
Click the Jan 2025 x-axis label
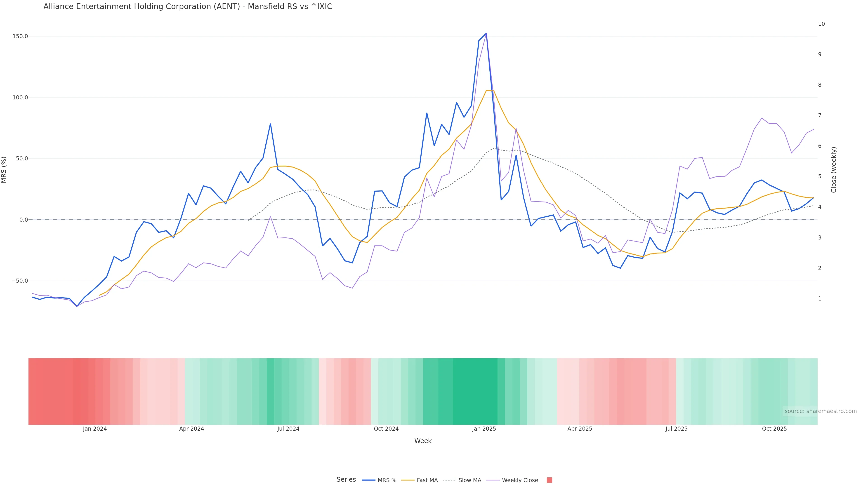coord(484,429)
